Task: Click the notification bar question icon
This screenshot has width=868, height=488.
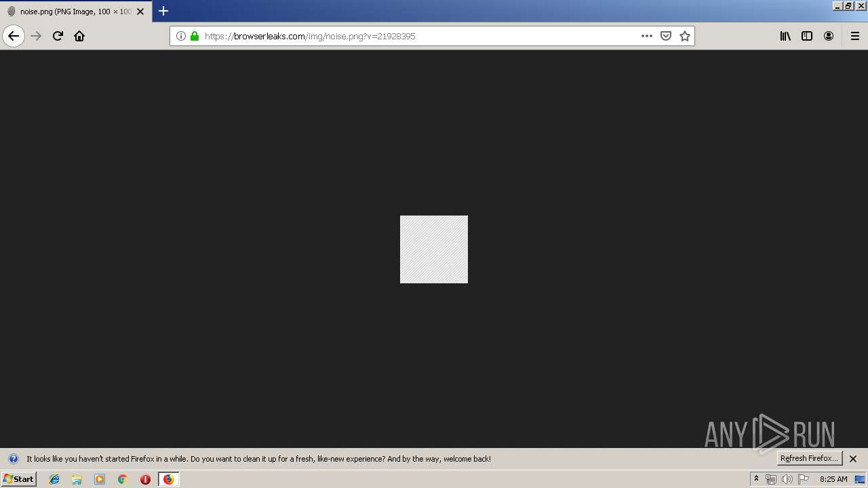Action: [13, 459]
